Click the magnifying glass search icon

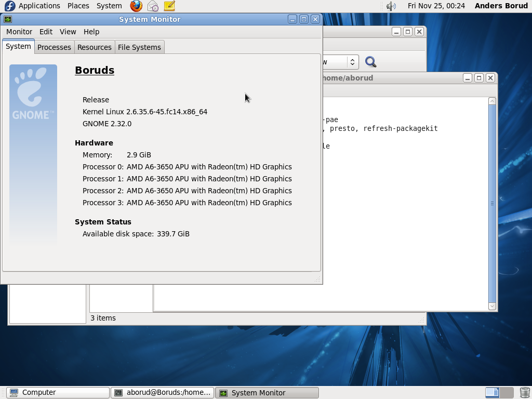370,62
